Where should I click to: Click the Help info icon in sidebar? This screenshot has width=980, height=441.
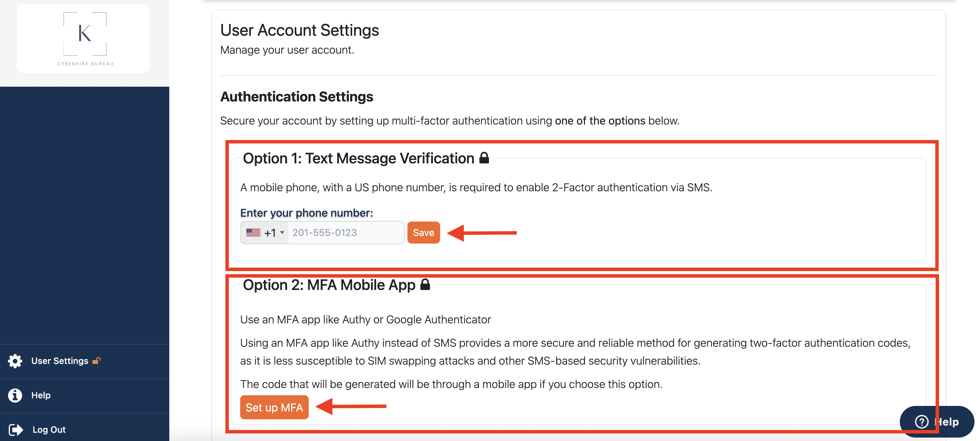(x=15, y=395)
